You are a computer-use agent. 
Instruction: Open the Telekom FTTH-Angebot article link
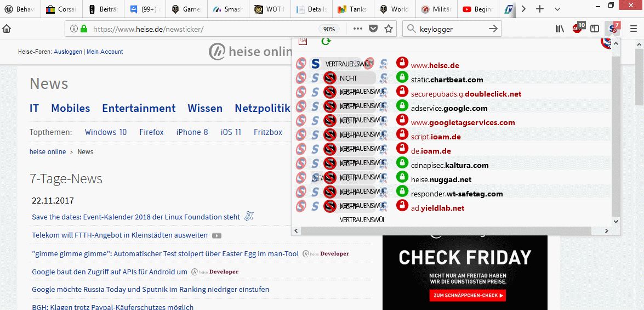(x=120, y=235)
